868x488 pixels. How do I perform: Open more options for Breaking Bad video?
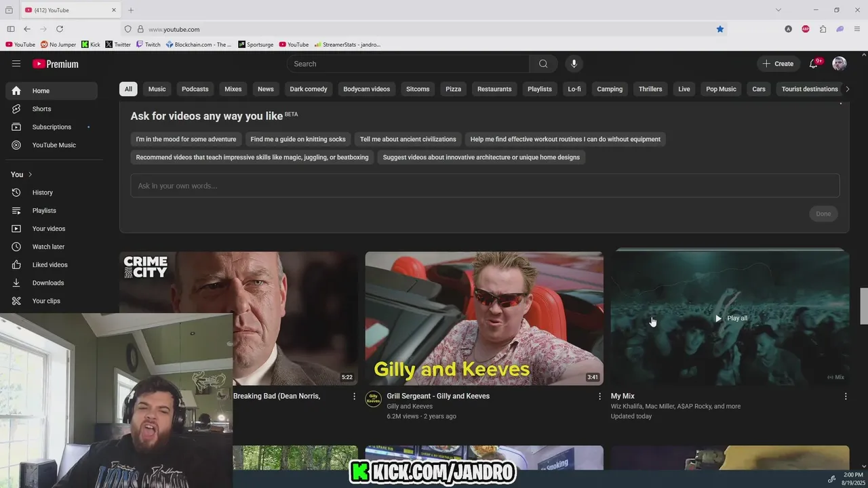(354, 396)
